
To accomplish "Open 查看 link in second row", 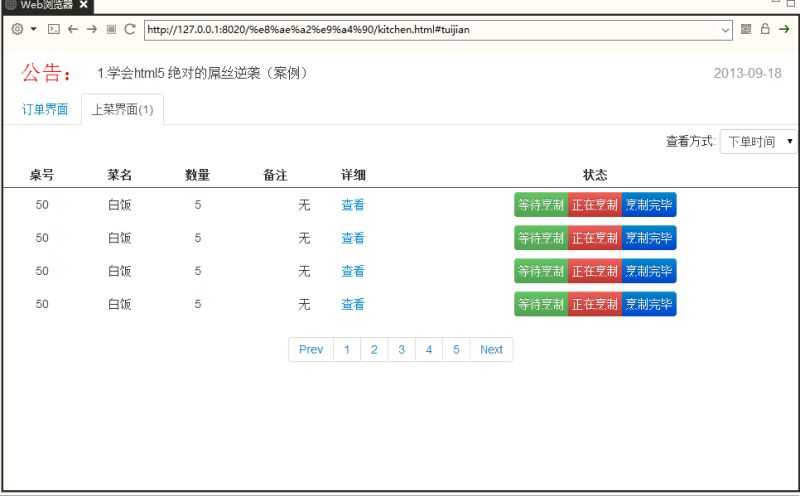I will click(353, 238).
